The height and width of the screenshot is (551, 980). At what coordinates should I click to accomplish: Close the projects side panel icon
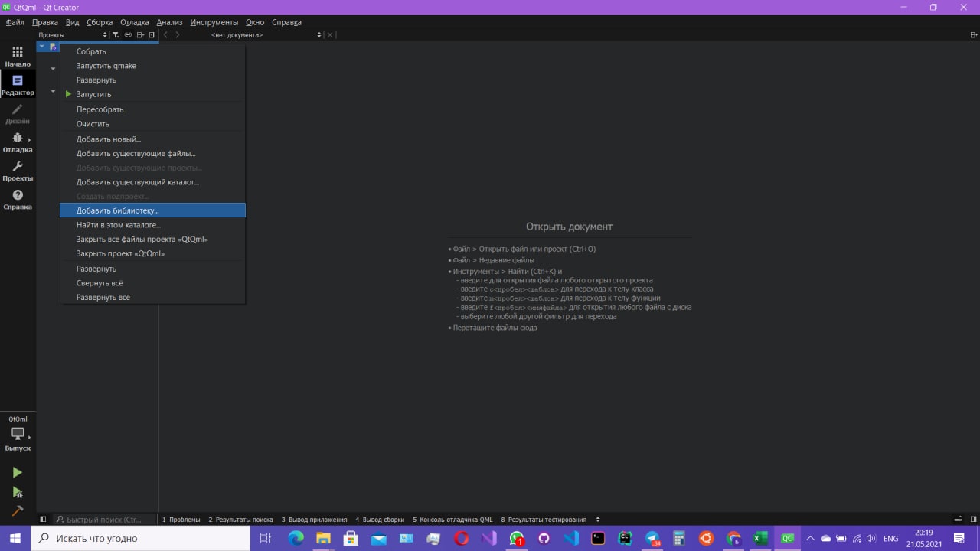coord(152,35)
